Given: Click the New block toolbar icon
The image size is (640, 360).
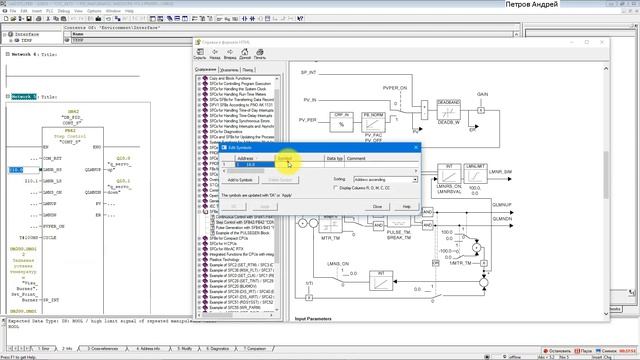Looking at the screenshot, I should [x=6, y=19].
